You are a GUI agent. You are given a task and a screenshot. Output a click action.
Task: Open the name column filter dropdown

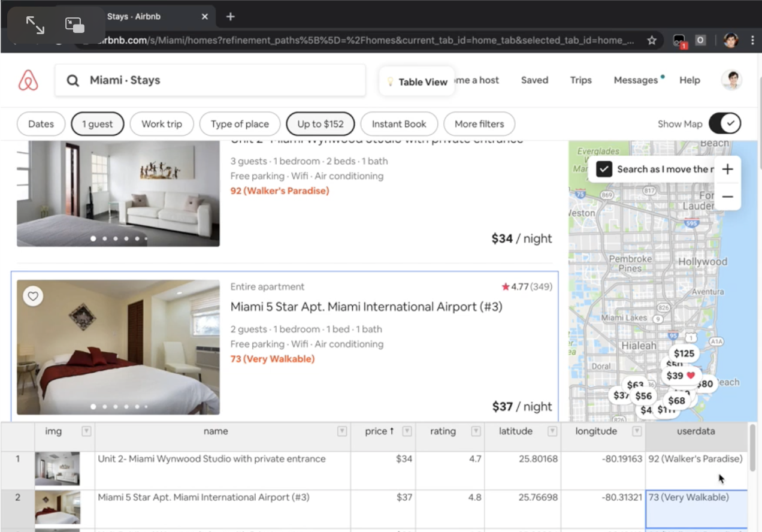[342, 431]
